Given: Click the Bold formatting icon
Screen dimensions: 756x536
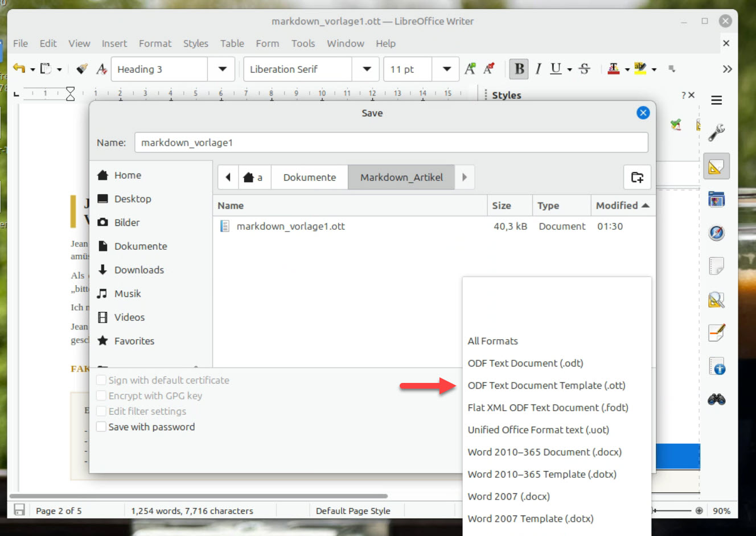Looking at the screenshot, I should [x=519, y=69].
